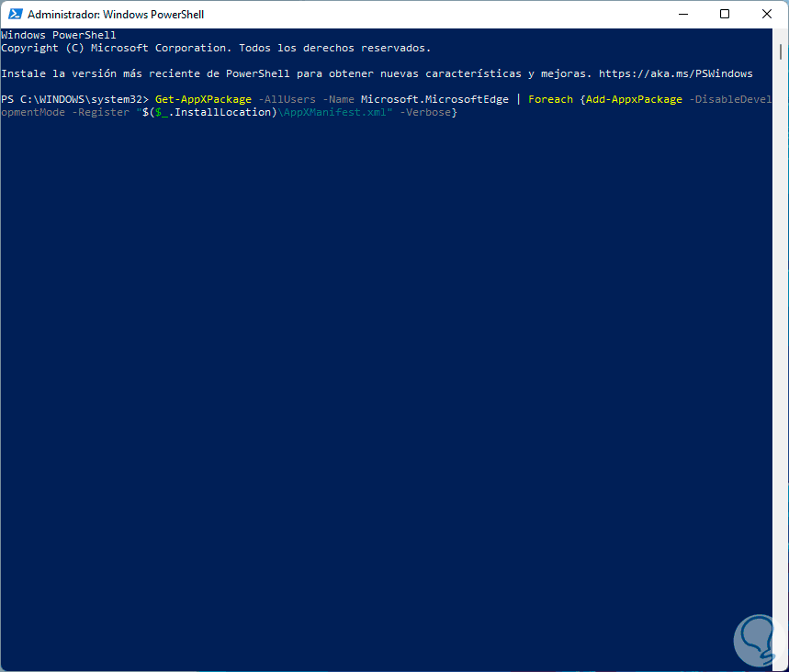
Task: Maximize the PowerShell window
Action: pos(725,14)
